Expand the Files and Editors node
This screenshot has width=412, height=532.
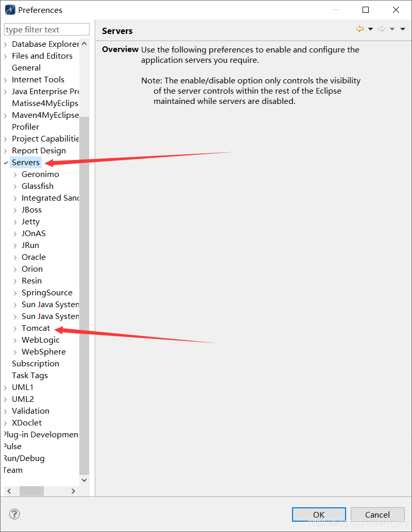[6, 56]
